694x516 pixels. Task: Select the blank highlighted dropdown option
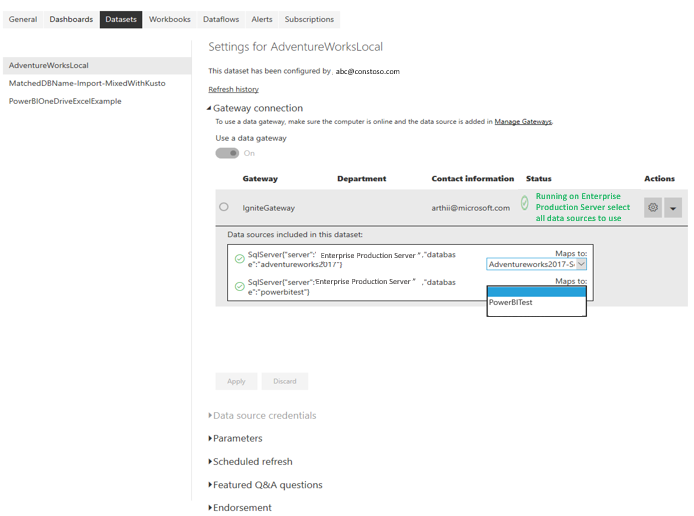(x=536, y=292)
